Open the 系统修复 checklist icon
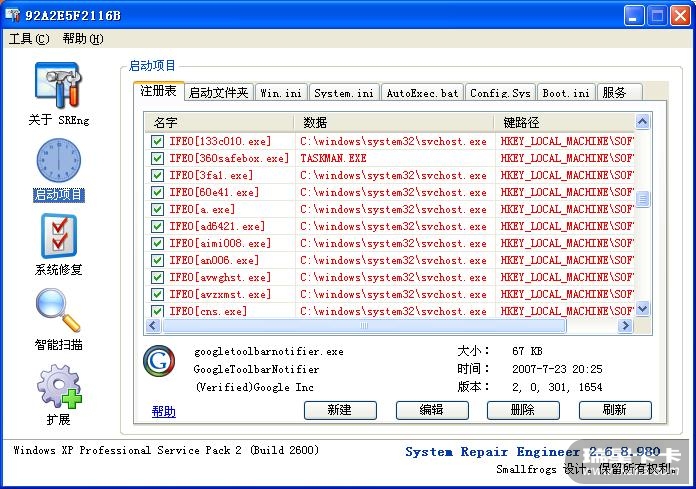 [59, 236]
